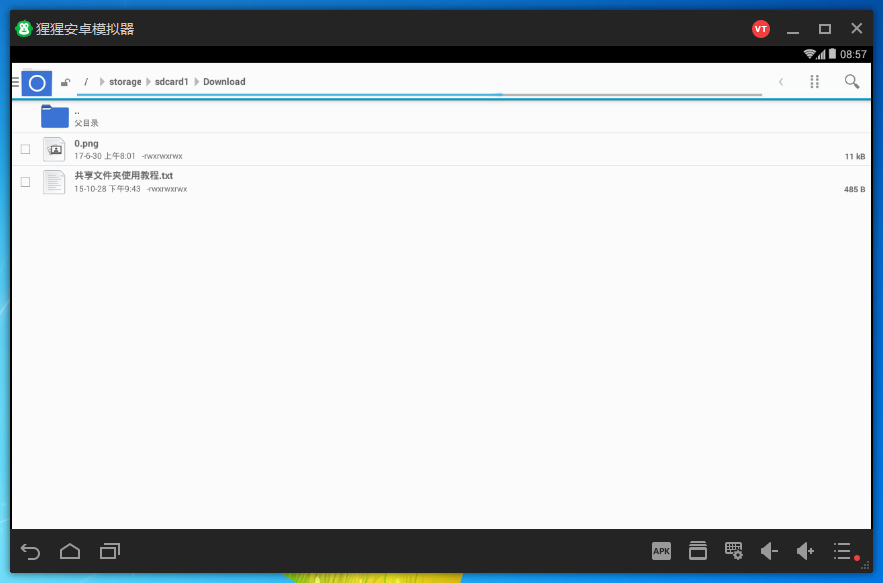Tap the Android home button
Viewport: 883px width, 583px height.
pyautogui.click(x=70, y=551)
